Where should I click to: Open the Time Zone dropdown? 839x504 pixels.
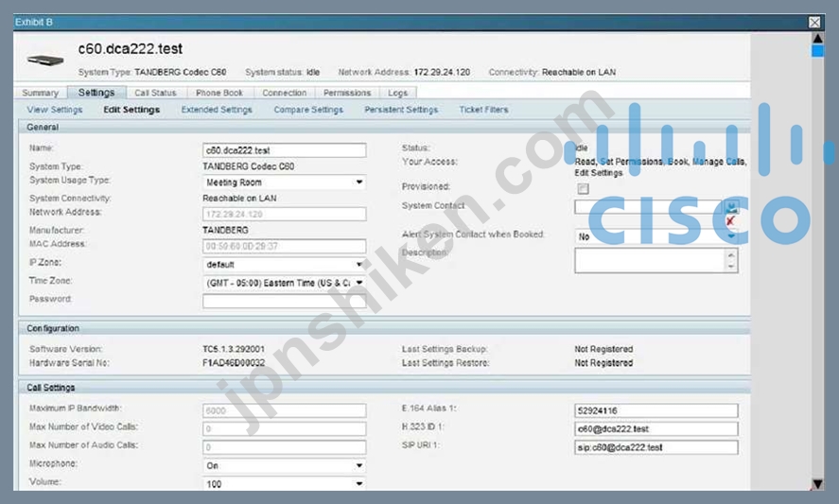point(284,283)
